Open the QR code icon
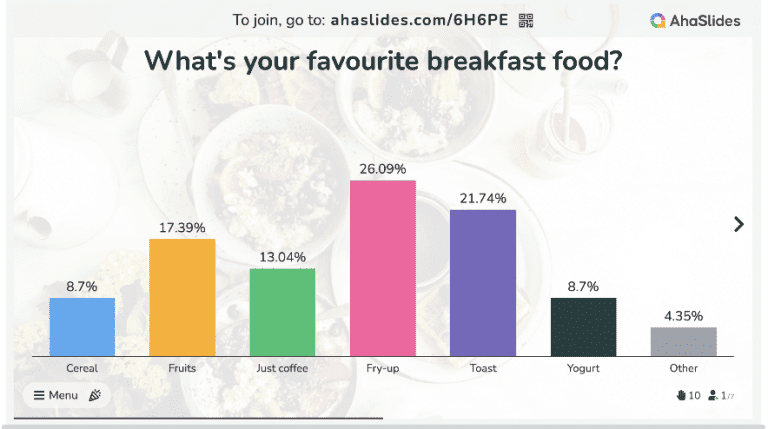Viewport: 768px width, 429px height. 526,20
